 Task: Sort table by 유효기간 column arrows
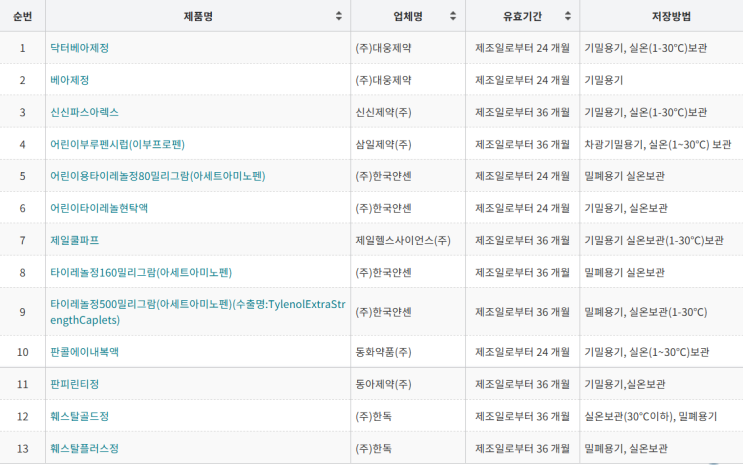568,16
